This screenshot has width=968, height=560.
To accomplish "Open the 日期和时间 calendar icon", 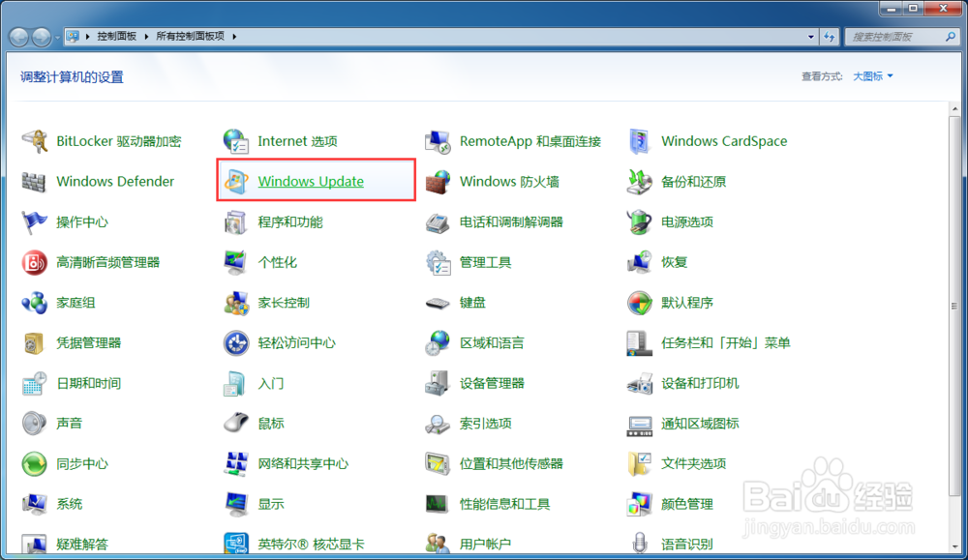I will point(35,384).
